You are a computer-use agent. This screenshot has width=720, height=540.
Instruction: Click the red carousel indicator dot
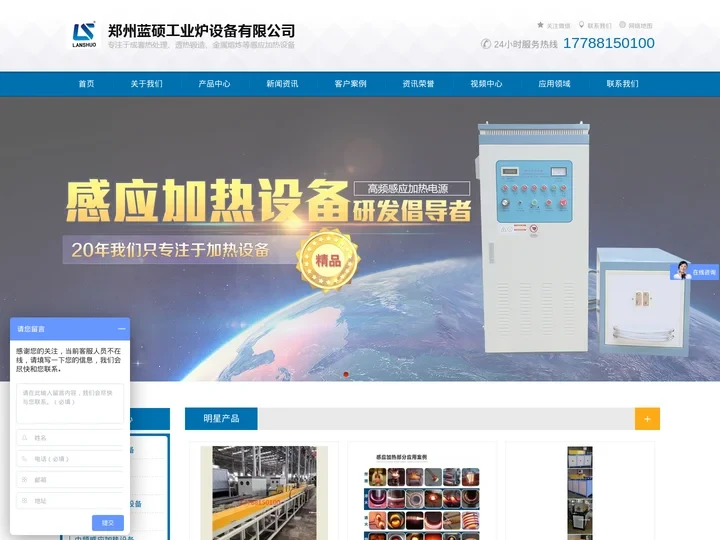pos(346,374)
